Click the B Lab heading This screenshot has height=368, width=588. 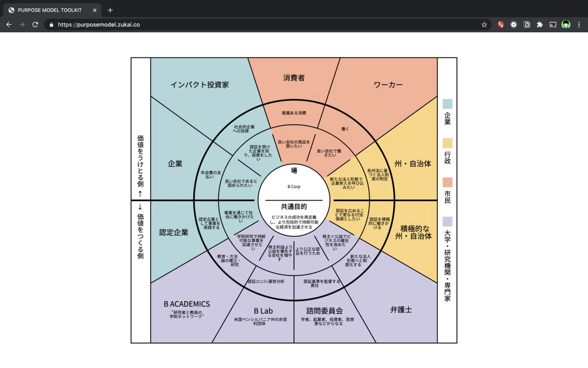(x=263, y=311)
